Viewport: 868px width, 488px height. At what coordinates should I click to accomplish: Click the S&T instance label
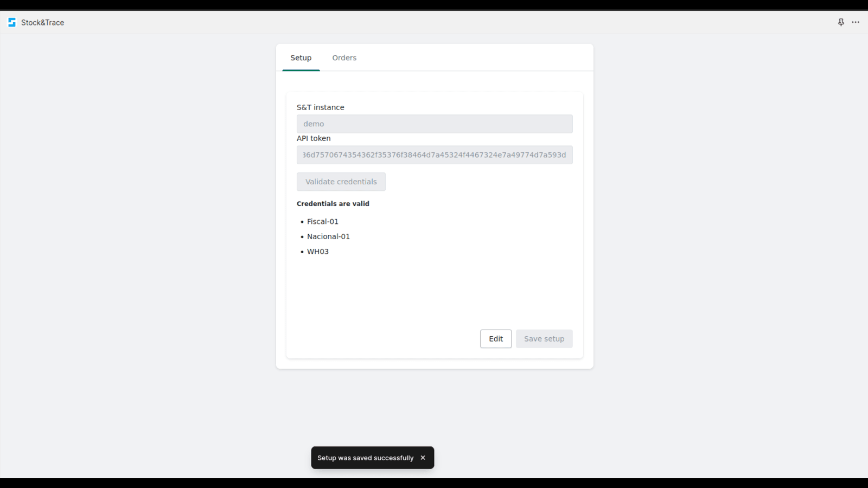click(321, 107)
